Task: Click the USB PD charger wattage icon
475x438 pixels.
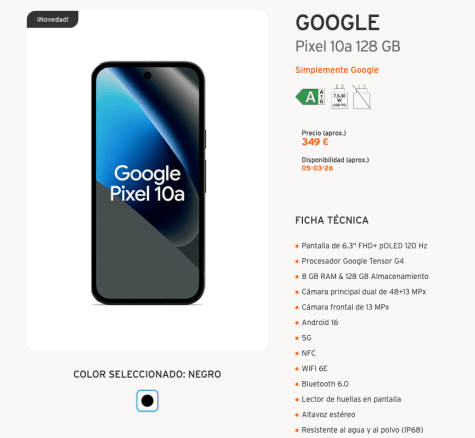Action: coord(339,97)
